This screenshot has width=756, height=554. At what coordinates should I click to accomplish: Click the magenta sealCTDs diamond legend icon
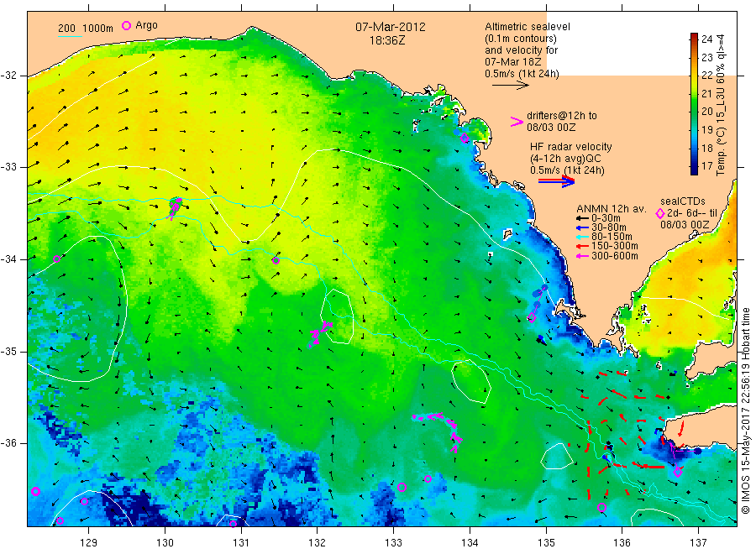click(660, 213)
